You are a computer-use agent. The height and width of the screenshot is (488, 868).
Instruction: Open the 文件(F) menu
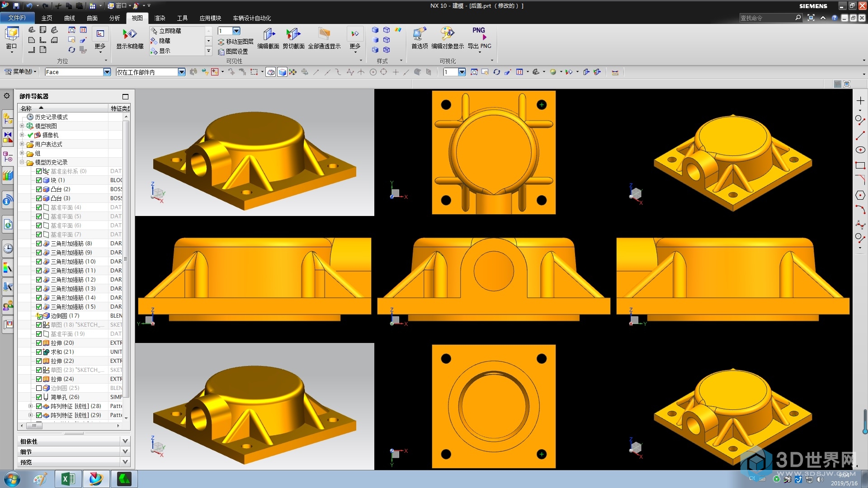coord(17,18)
